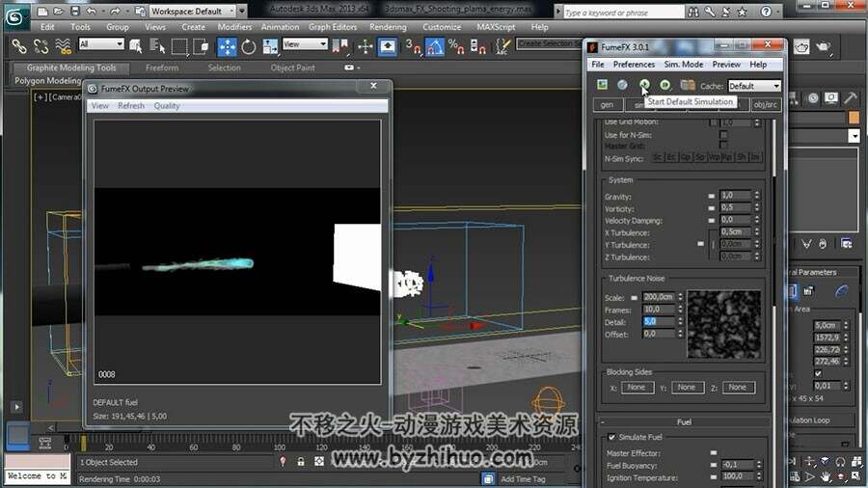The height and width of the screenshot is (488, 868).
Task: Click Z blocking side None button
Action: (x=738, y=388)
